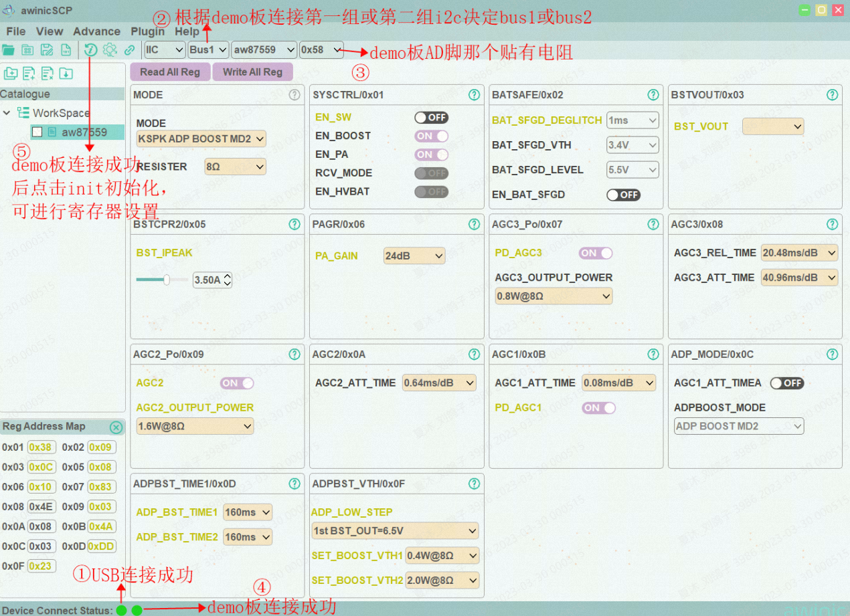This screenshot has width=850, height=616.
Task: Click the 3.50A stepper up arrow
Action: coord(228,276)
